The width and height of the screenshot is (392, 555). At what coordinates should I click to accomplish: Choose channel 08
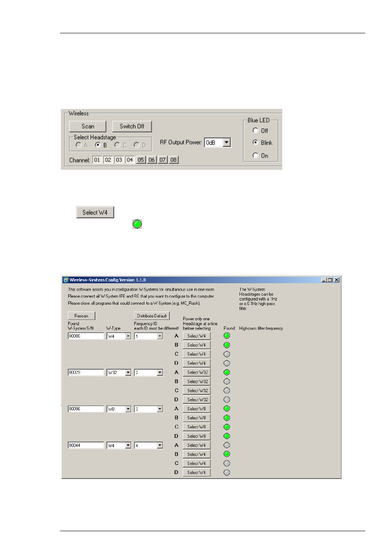click(174, 160)
